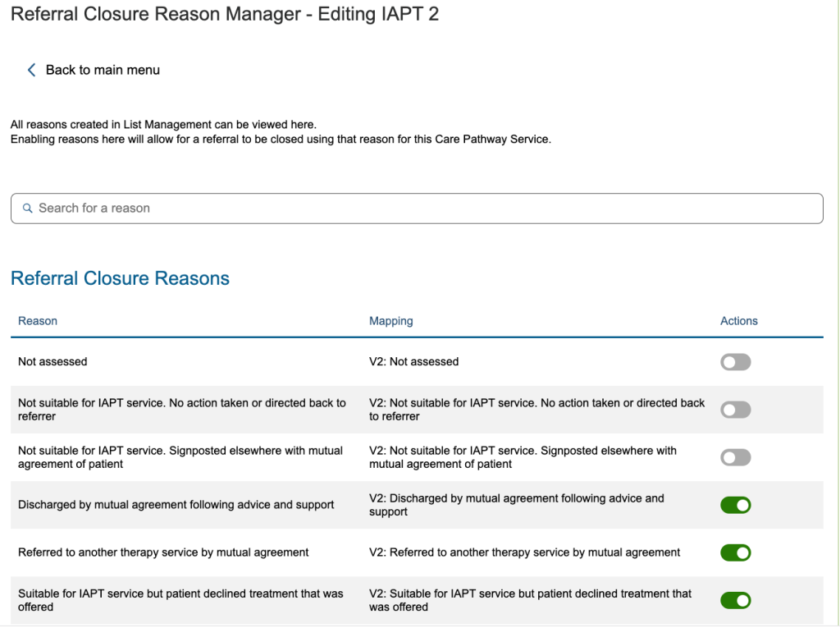Viewport: 840px width, 628px height.
Task: Select 'Referred to another therapy service' reason text
Action: point(163,552)
